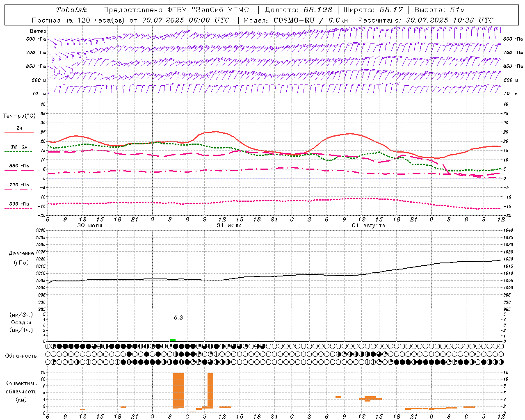The image size is (525, 420).
Task: Click the 'Осадки' precipitation label
Action: (x=21, y=322)
